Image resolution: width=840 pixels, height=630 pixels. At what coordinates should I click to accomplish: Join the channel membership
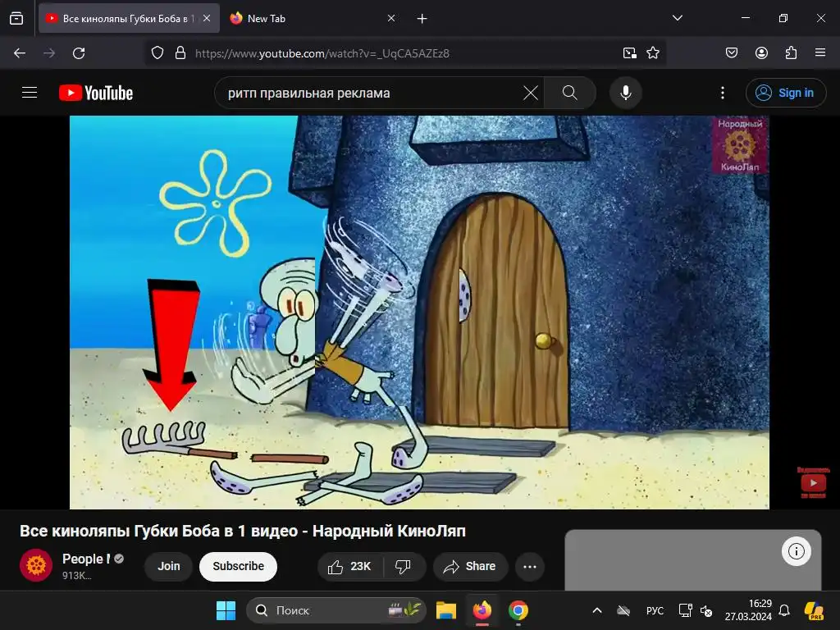pyautogui.click(x=169, y=566)
